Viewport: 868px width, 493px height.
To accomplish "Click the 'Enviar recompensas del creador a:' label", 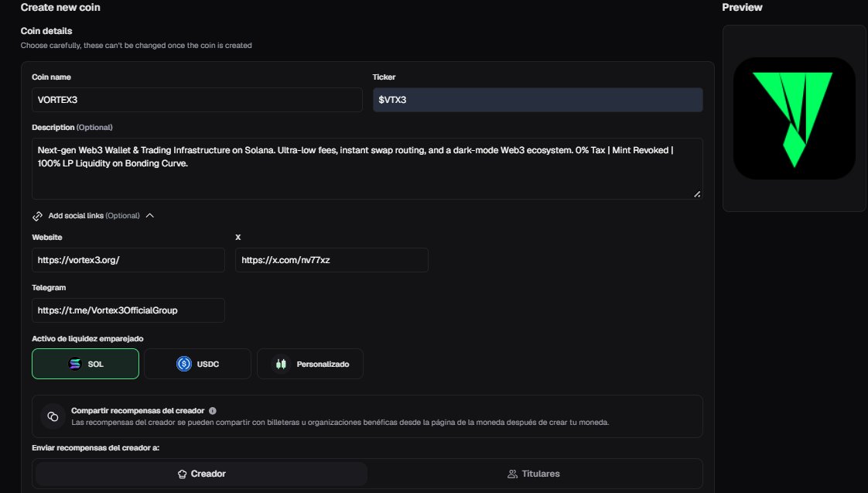I will click(x=96, y=447).
